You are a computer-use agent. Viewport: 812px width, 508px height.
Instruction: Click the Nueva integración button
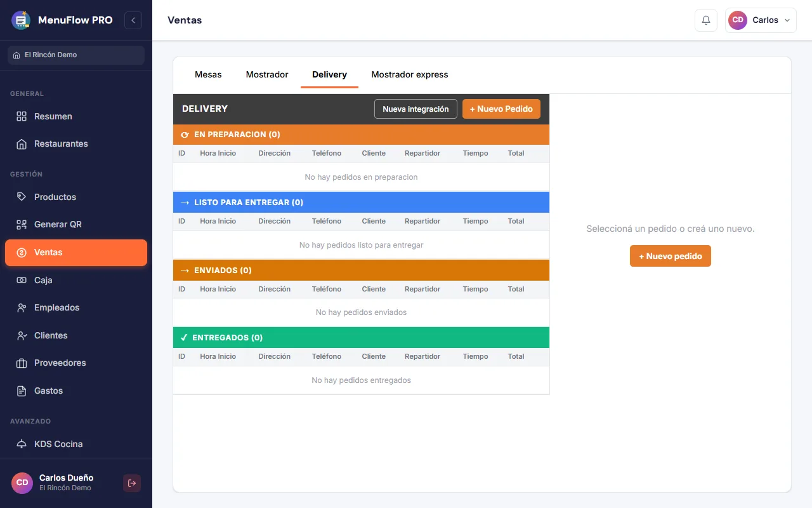[416, 109]
